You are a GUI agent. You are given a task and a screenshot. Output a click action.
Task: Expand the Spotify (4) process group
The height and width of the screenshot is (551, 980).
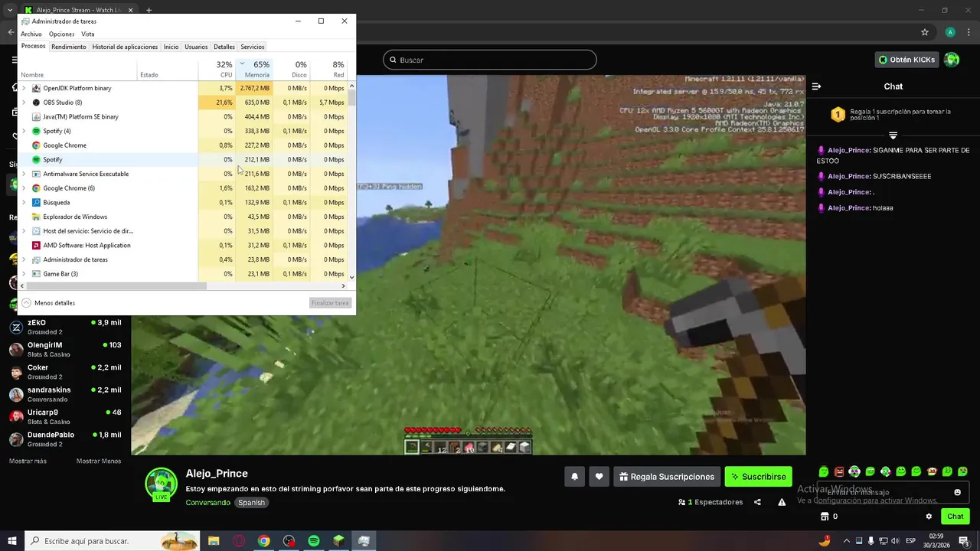tap(24, 131)
